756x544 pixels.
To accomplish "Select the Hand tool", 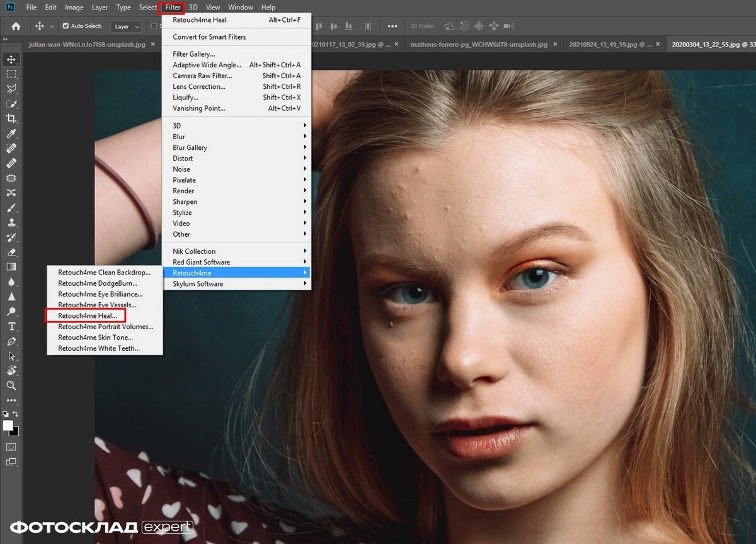I will [x=11, y=370].
